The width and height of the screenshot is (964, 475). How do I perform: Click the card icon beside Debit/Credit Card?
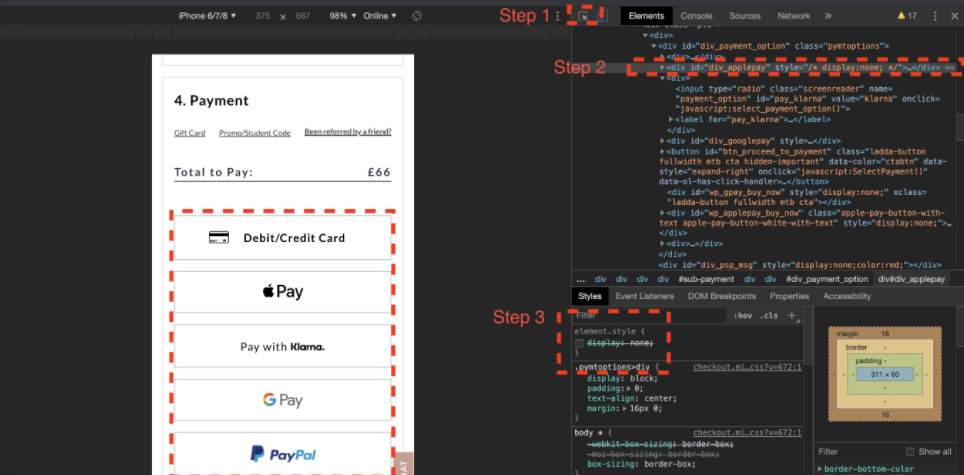point(219,237)
